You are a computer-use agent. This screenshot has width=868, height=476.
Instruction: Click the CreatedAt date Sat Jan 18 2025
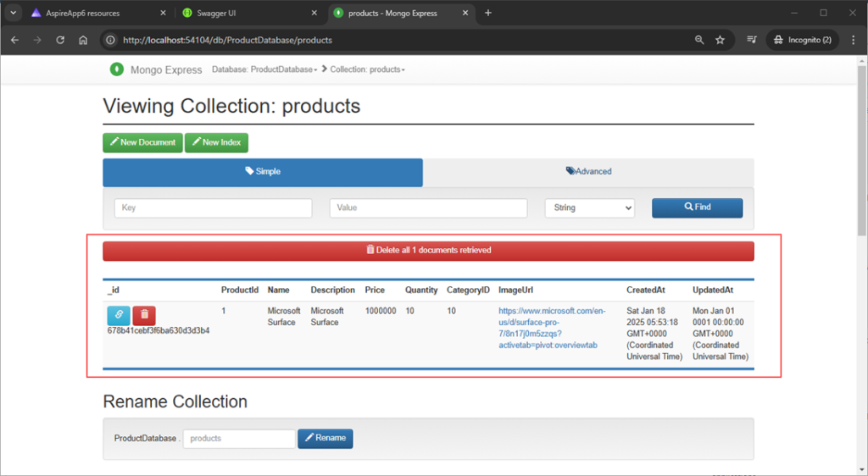pos(654,334)
